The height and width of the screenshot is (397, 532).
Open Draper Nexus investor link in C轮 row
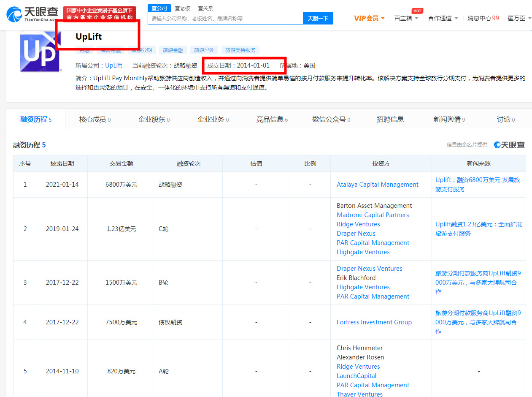click(x=356, y=234)
